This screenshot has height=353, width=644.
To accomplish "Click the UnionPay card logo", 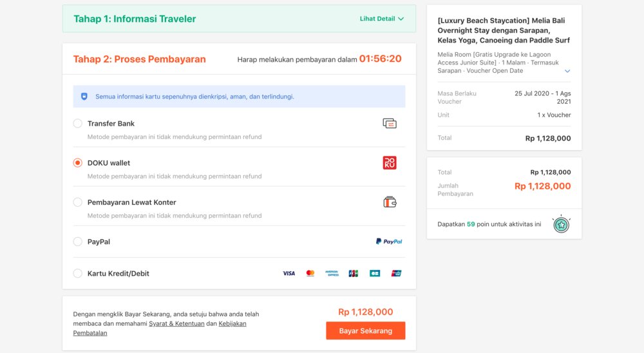I will point(396,273).
